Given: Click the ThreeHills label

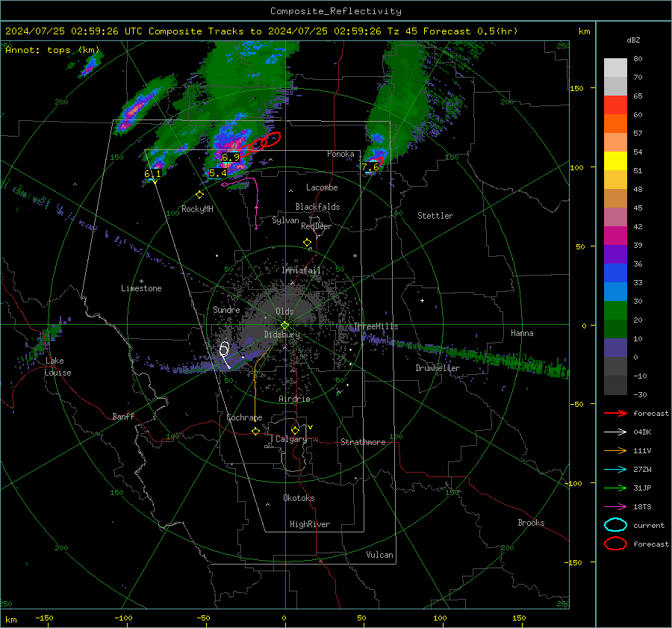Looking at the screenshot, I should [376, 326].
